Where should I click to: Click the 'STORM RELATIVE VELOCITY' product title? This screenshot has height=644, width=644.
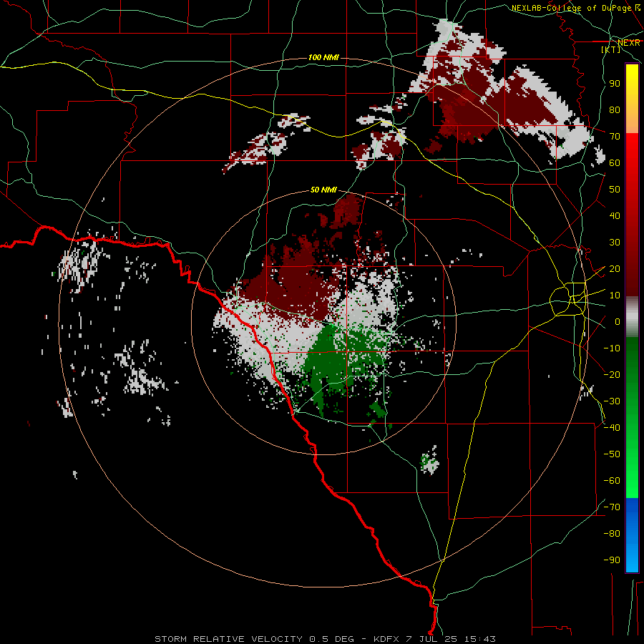point(229,639)
